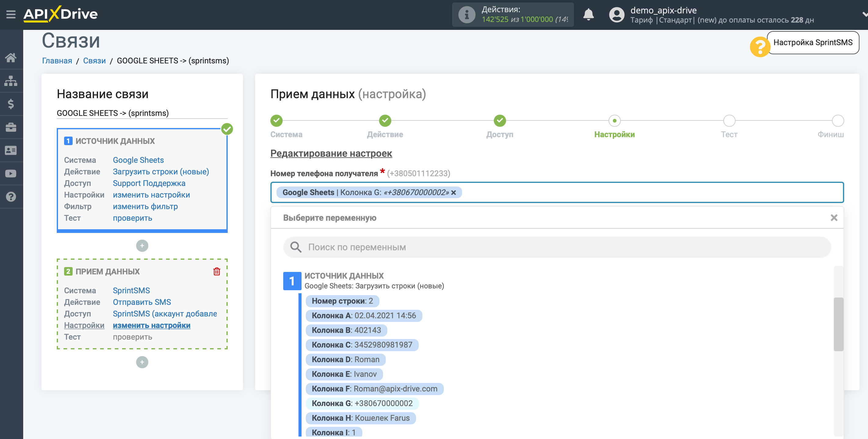Open the help question sidebar icon
The height and width of the screenshot is (439, 868).
pyautogui.click(x=11, y=197)
